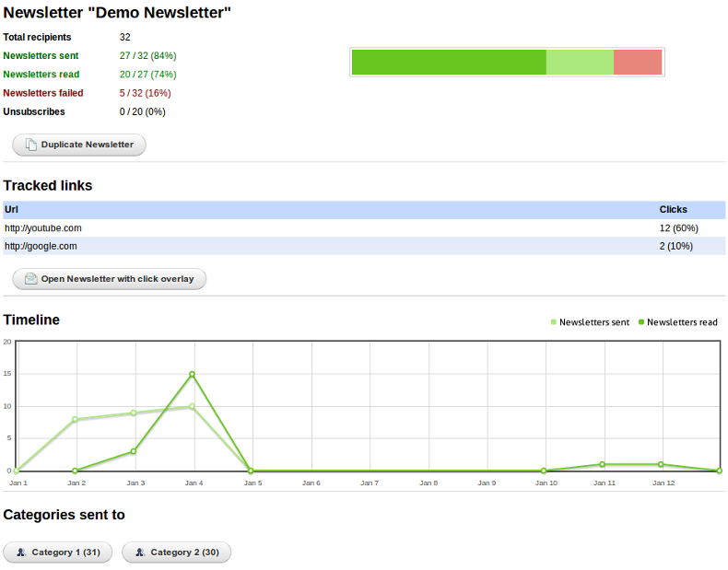Click the envelope icon on Open Newsletter button
The width and height of the screenshot is (728, 570).
(30, 279)
